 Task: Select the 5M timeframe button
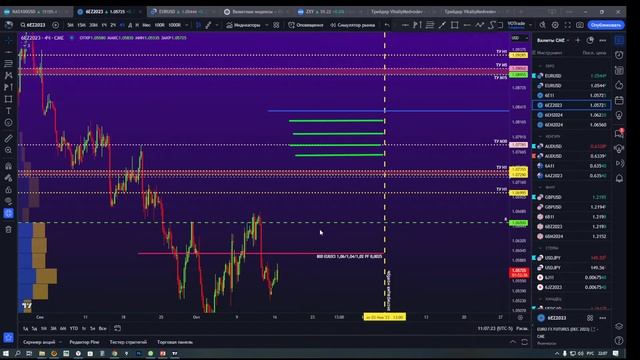[70, 25]
